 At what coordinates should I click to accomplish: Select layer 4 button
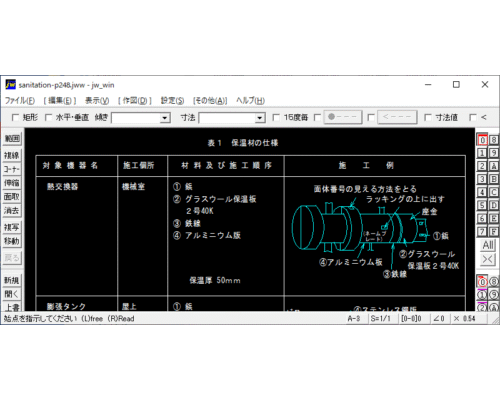pos(482,192)
